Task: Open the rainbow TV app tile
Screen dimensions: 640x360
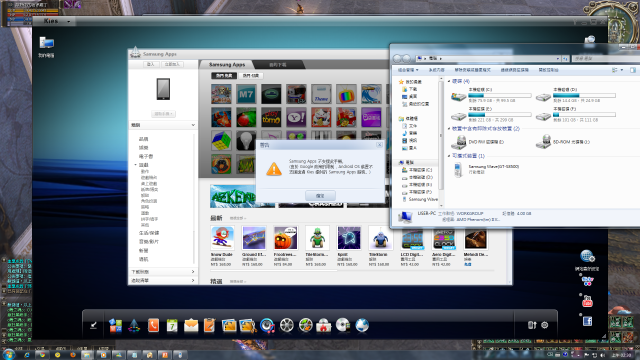Action: coord(346,94)
